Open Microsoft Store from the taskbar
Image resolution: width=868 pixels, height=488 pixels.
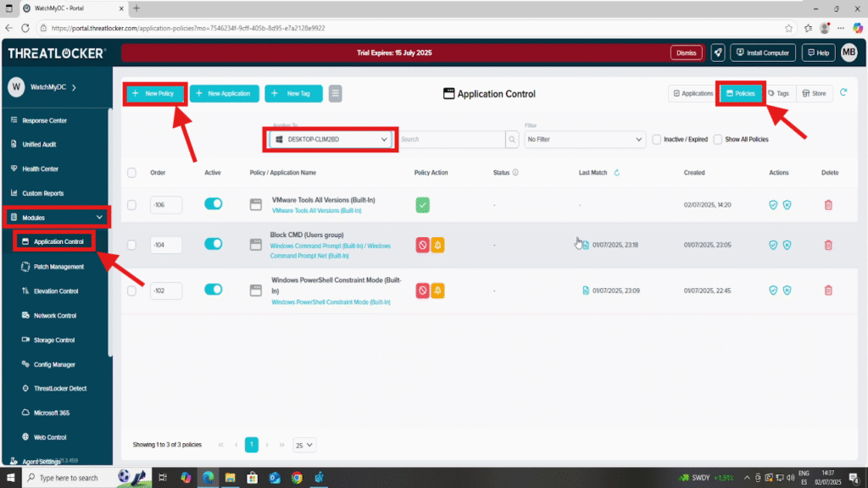tap(253, 478)
